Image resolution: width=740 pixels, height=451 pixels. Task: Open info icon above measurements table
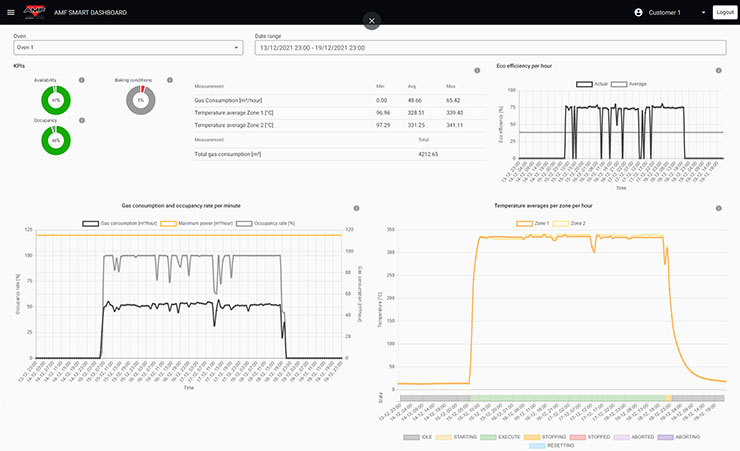click(477, 70)
